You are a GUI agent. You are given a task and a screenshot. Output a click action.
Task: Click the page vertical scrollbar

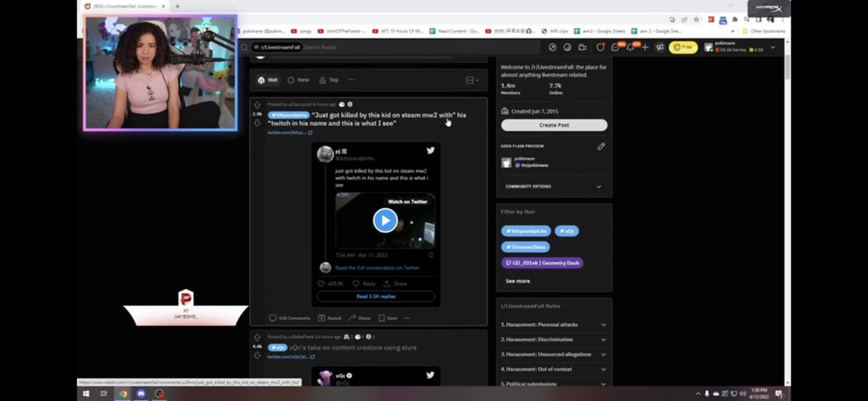pos(787,67)
